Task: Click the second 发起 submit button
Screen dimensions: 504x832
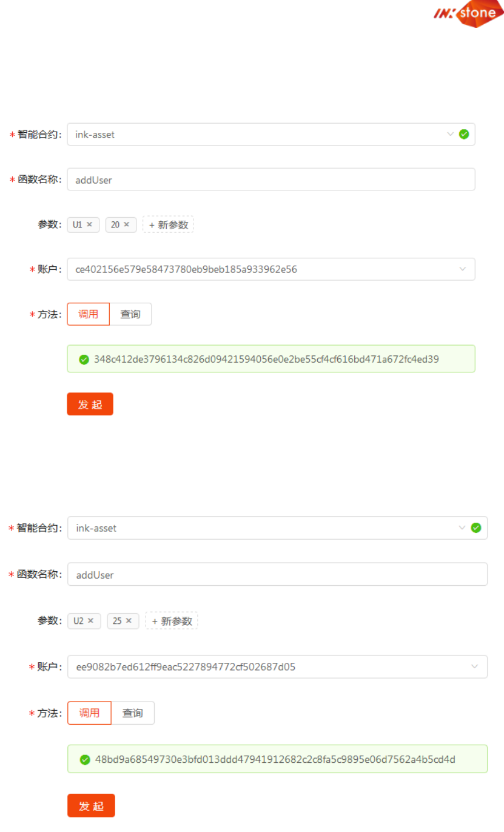Action: click(x=91, y=806)
